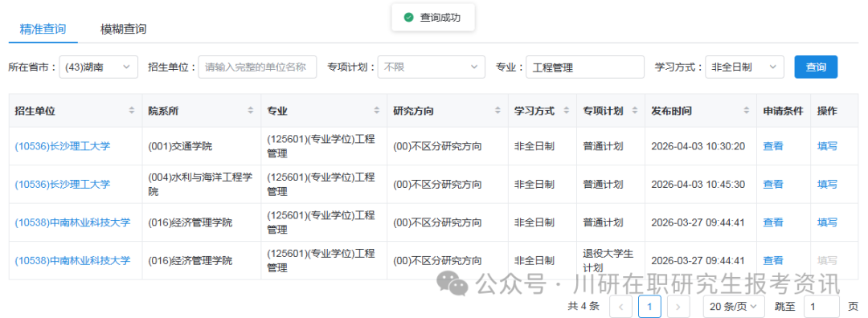
Task: Sort by the 研究方向 column sort icon
Action: (x=498, y=111)
